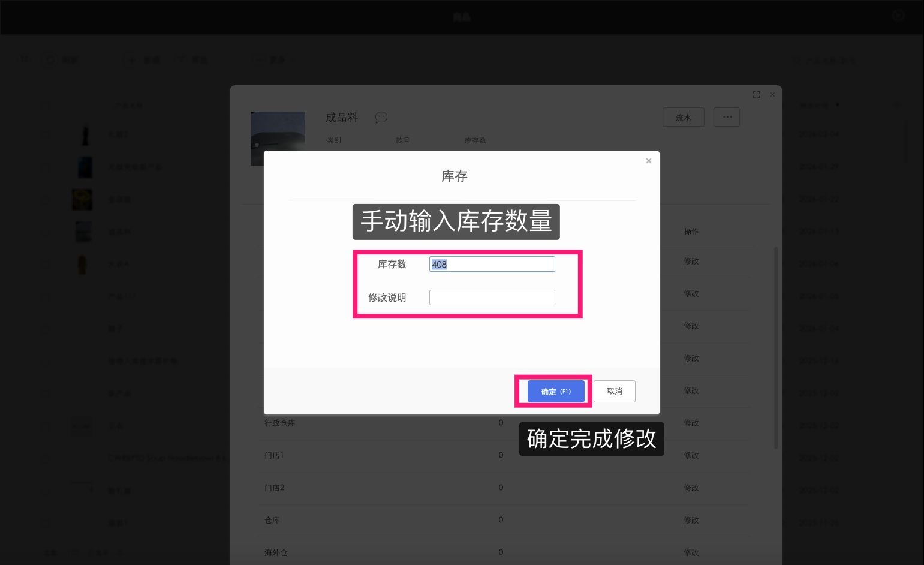The image size is (924, 565).
Task: Click the grid view icon at the top left
Action: tap(24, 60)
